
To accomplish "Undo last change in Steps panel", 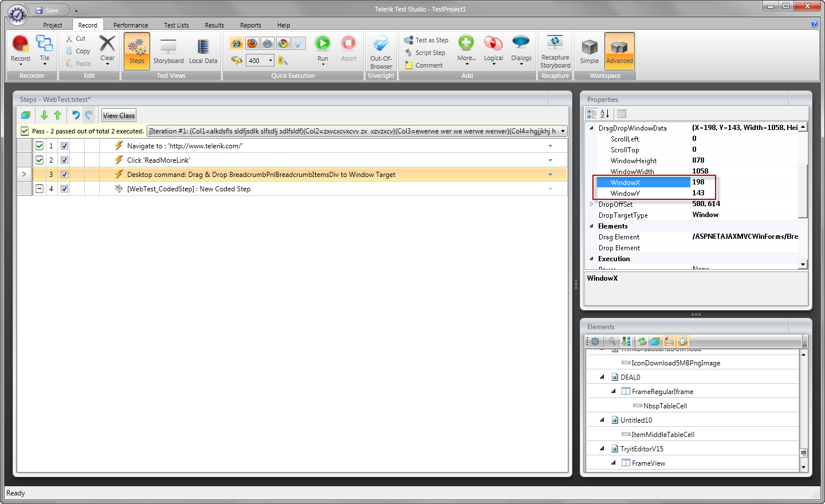I will (x=76, y=115).
